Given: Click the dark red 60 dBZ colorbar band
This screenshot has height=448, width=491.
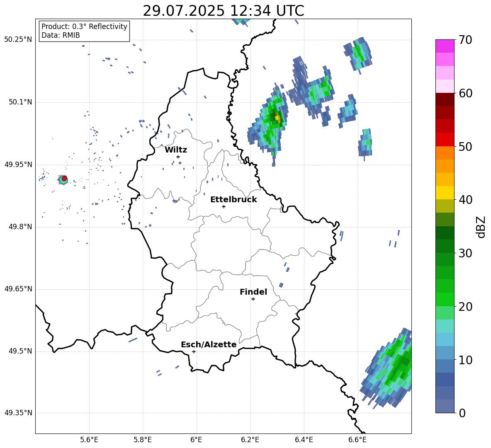Looking at the screenshot, I should (445, 99).
